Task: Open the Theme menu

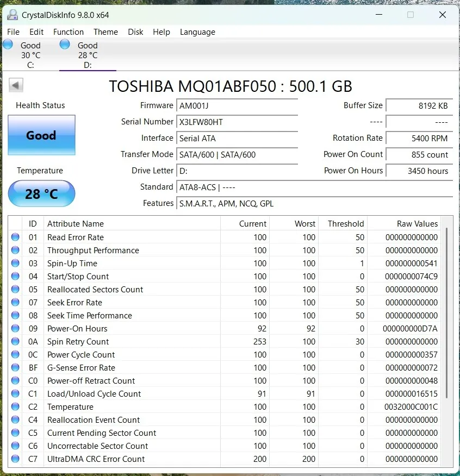Action: 105,32
